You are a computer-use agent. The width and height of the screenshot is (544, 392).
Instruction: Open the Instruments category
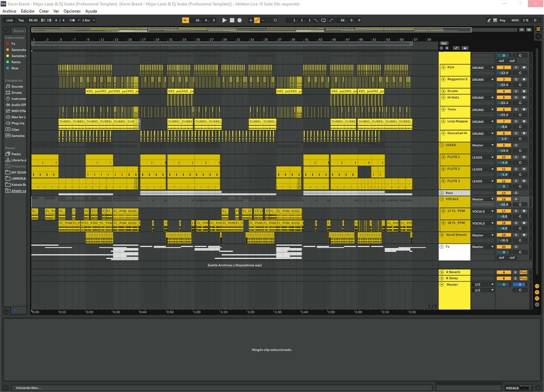[x=16, y=99]
